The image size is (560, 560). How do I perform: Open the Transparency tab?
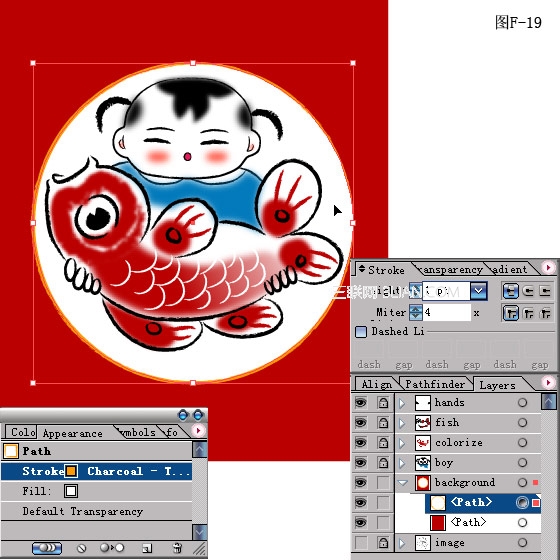(x=450, y=269)
